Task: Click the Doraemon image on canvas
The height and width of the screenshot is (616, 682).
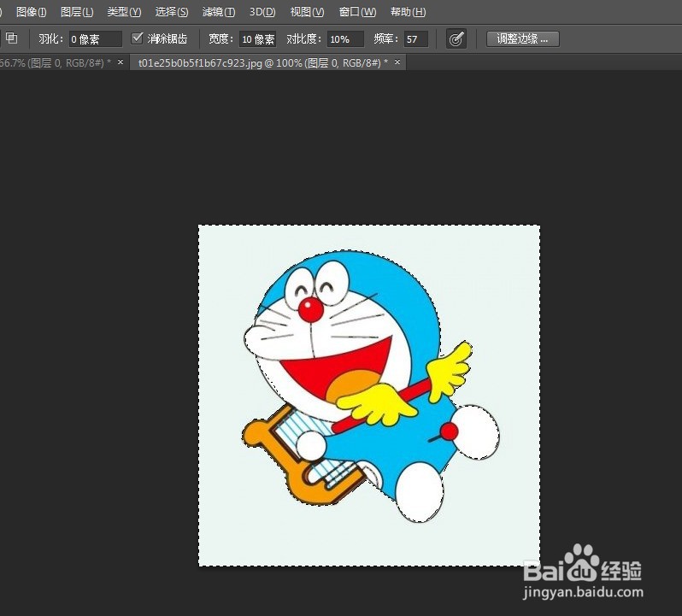Action: click(x=369, y=396)
